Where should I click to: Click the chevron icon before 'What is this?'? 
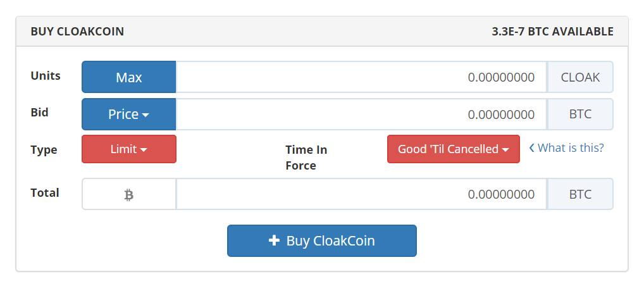[x=532, y=148]
